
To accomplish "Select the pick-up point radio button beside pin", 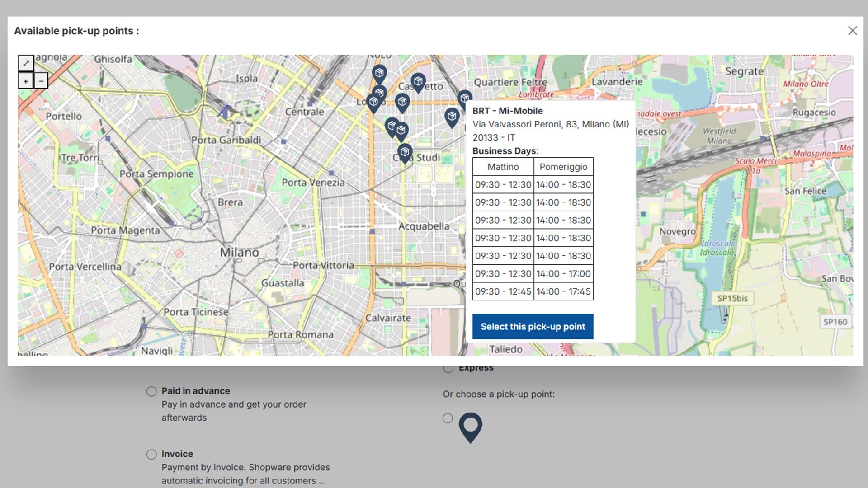I will (448, 418).
